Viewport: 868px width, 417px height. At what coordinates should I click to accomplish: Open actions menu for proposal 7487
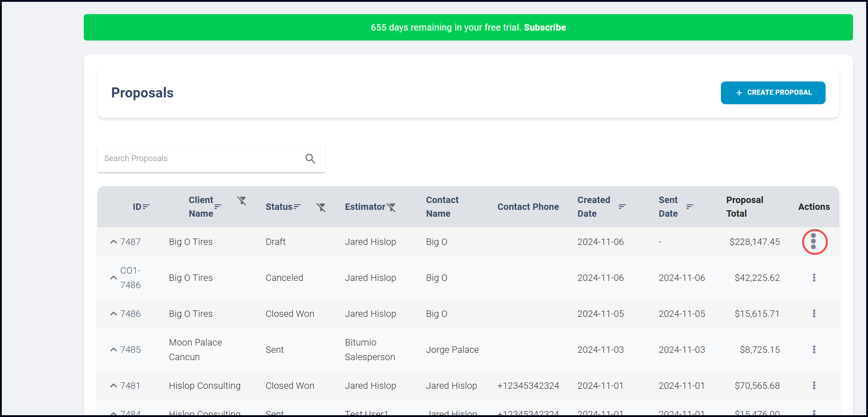(x=814, y=242)
